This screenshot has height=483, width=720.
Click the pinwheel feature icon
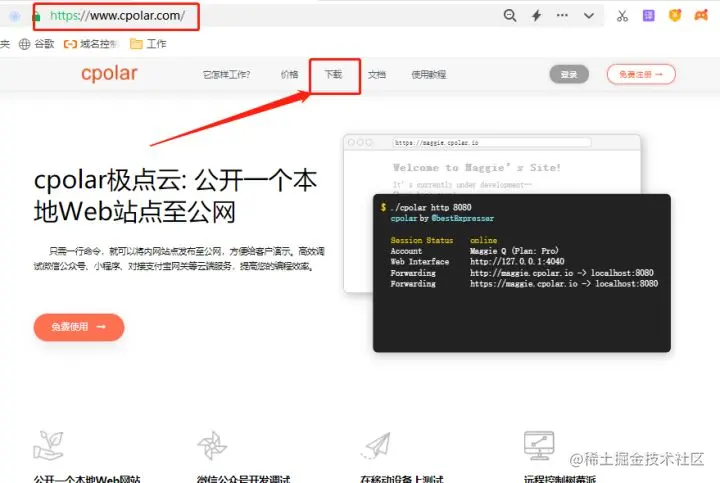(212, 445)
